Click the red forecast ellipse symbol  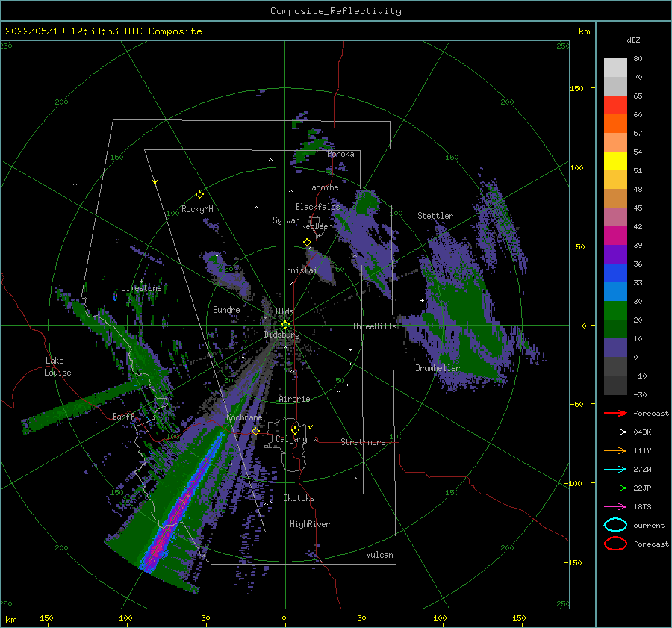pos(615,544)
